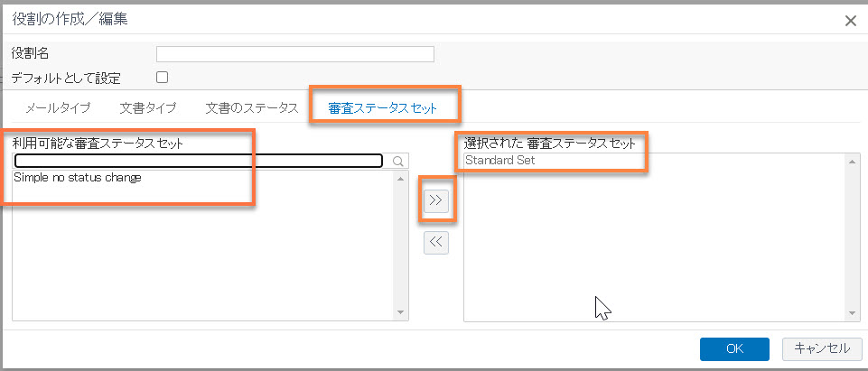Focus the available review status search box
The image size is (868, 371).
(x=199, y=161)
